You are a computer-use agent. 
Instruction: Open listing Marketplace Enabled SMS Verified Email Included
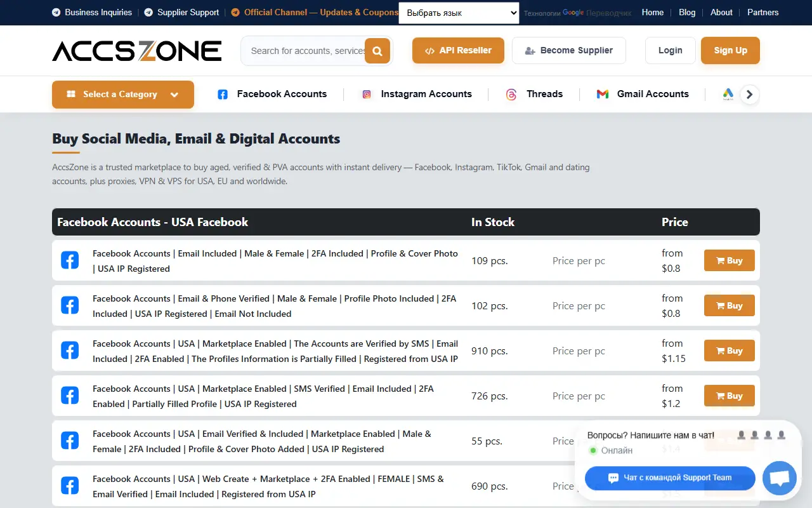point(263,396)
